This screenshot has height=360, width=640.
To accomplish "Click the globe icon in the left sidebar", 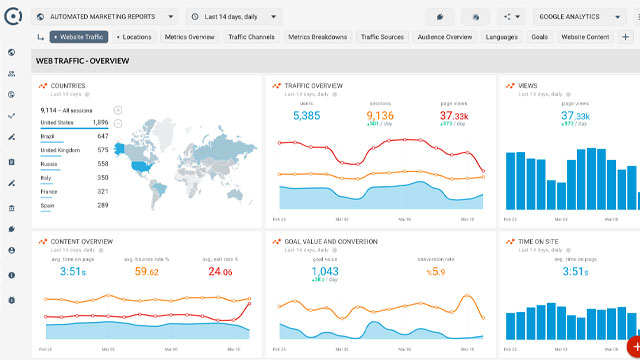I will 11,52.
